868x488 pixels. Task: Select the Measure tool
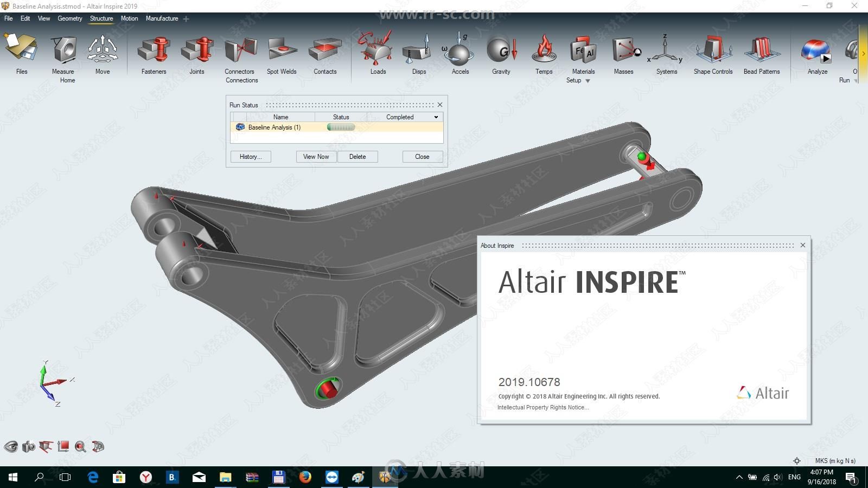63,49
